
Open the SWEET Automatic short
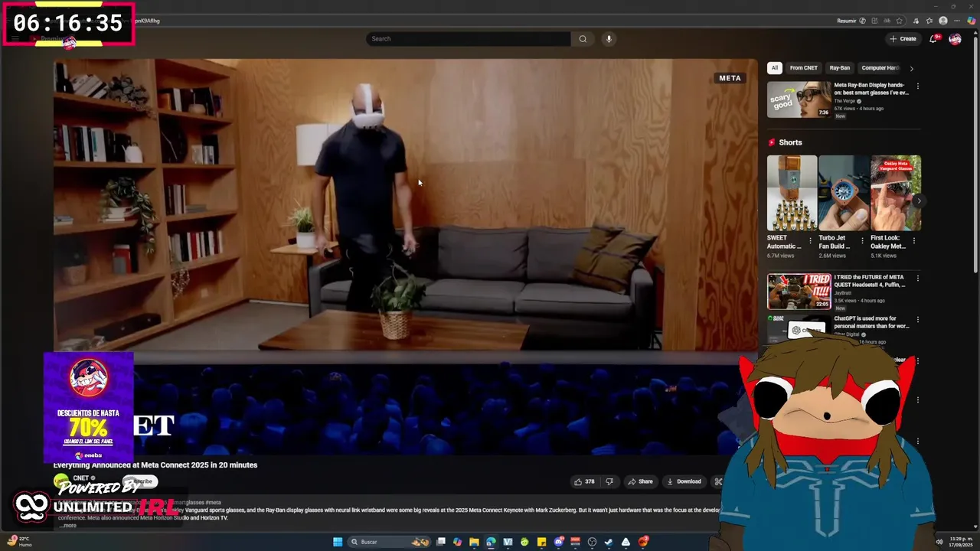tap(792, 193)
